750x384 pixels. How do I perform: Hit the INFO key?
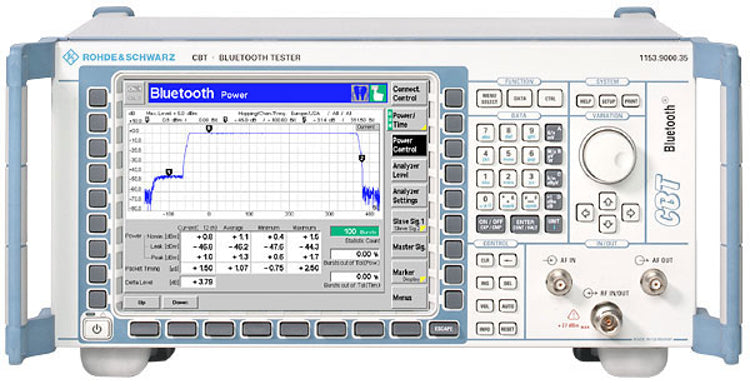point(485,329)
